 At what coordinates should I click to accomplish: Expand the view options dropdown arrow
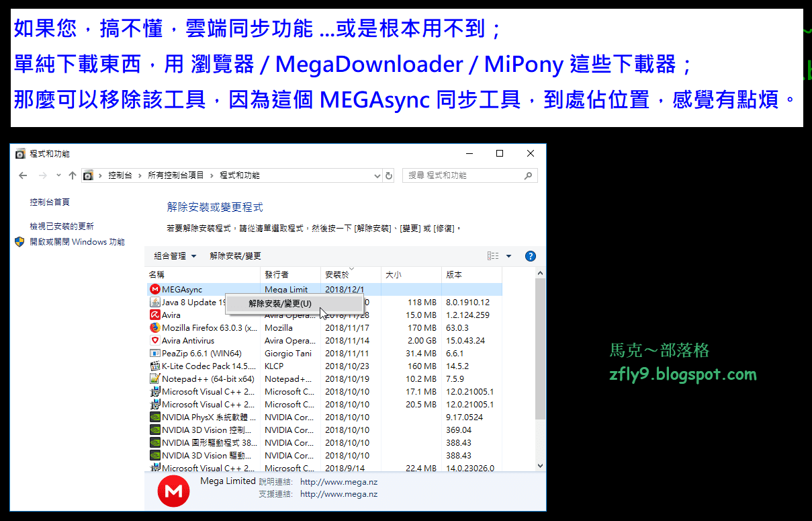508,256
